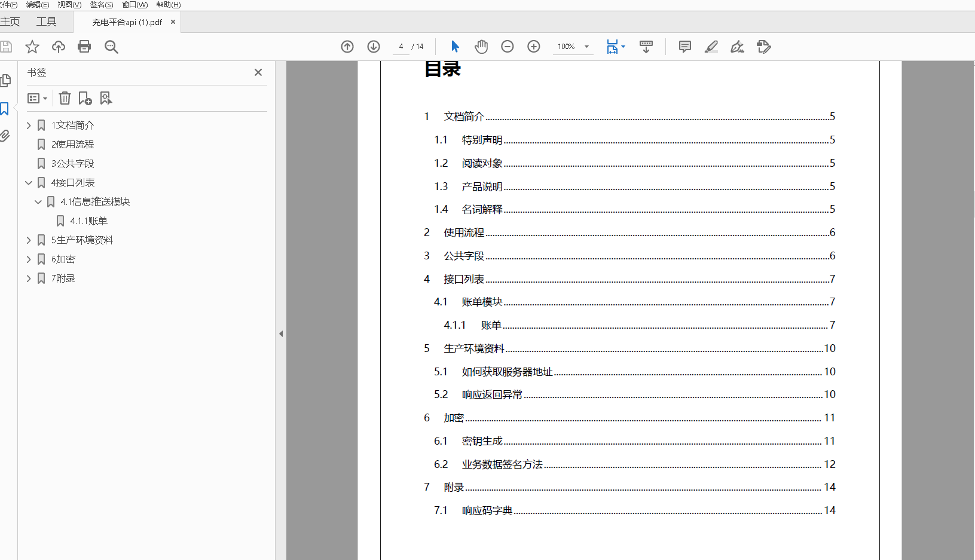
Task: Expand the 1文档简介 bookmark
Action: click(29, 126)
